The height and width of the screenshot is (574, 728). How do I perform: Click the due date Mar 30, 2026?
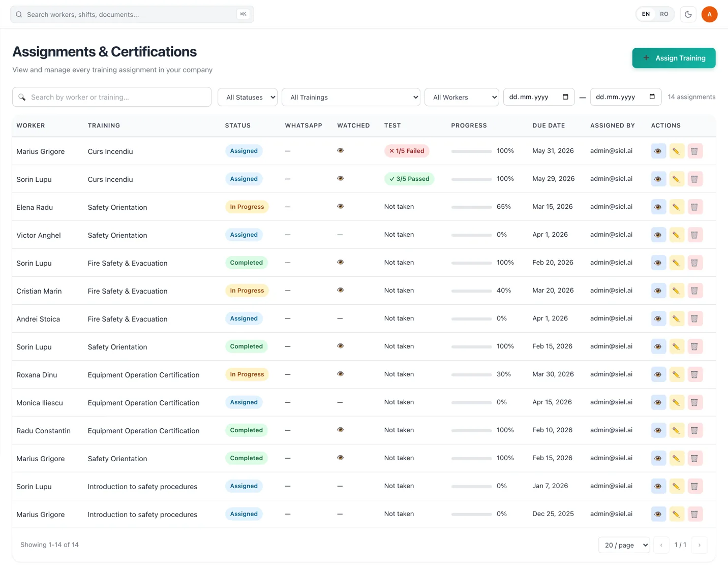(x=553, y=374)
